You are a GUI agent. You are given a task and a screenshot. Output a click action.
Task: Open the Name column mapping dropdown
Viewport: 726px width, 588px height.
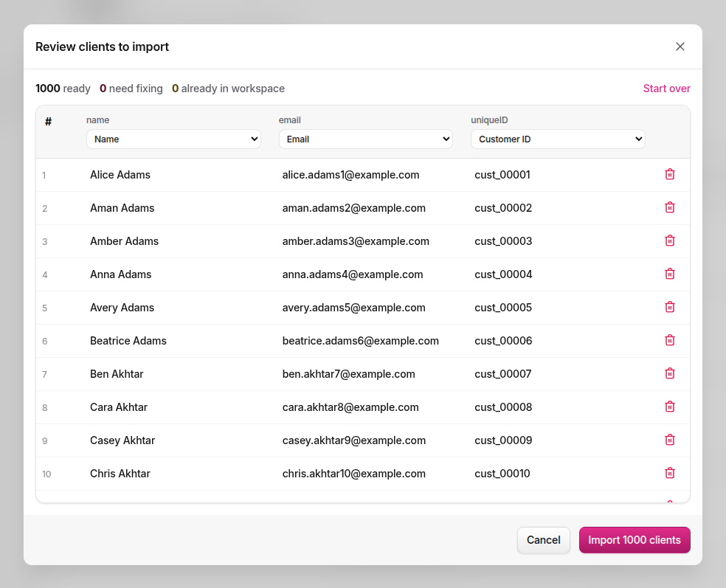(x=173, y=139)
